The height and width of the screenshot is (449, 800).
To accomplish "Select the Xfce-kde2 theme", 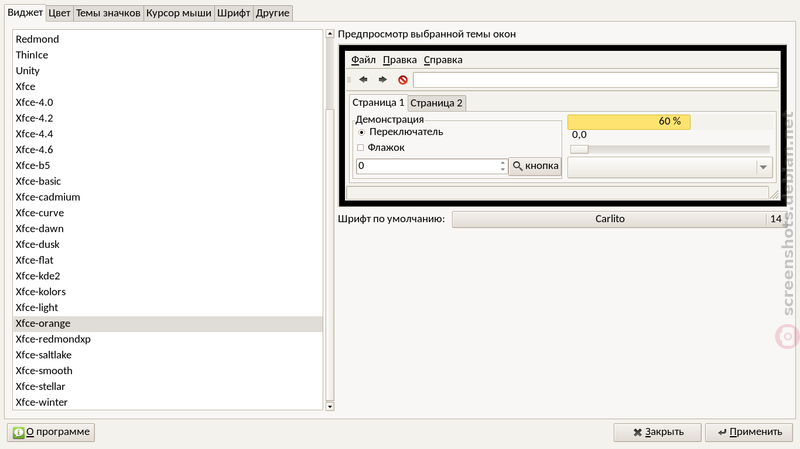I will [168, 277].
